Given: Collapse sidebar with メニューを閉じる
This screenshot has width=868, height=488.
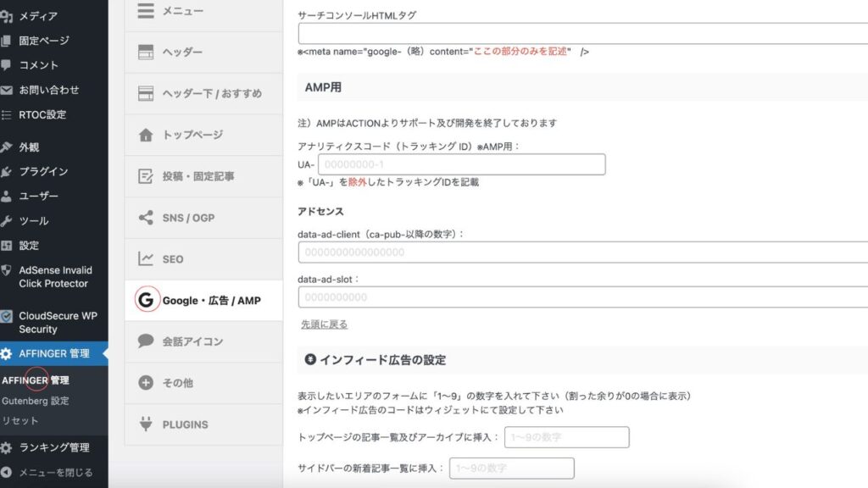Looking at the screenshot, I should (55, 473).
